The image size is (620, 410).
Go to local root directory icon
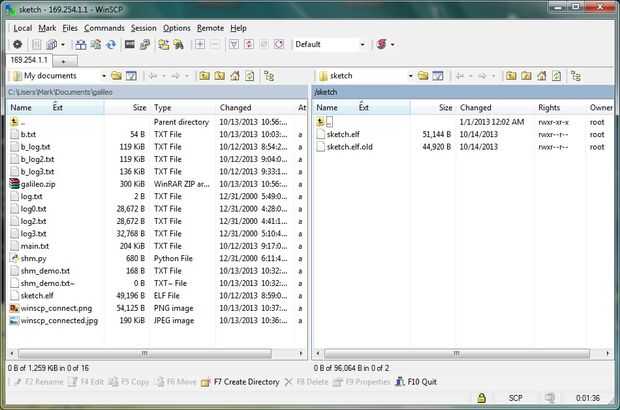click(219, 76)
